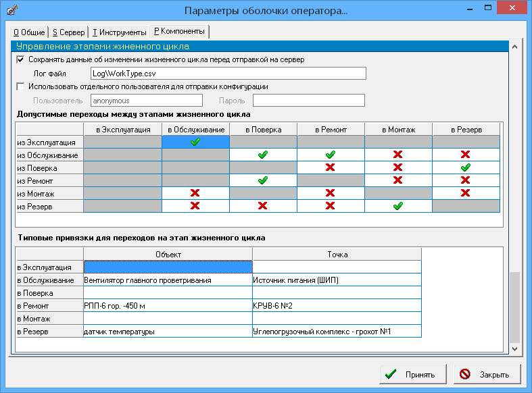Toggle red cross from Обслуживание to Резерв
This screenshot has width=532, height=393.
pos(466,155)
